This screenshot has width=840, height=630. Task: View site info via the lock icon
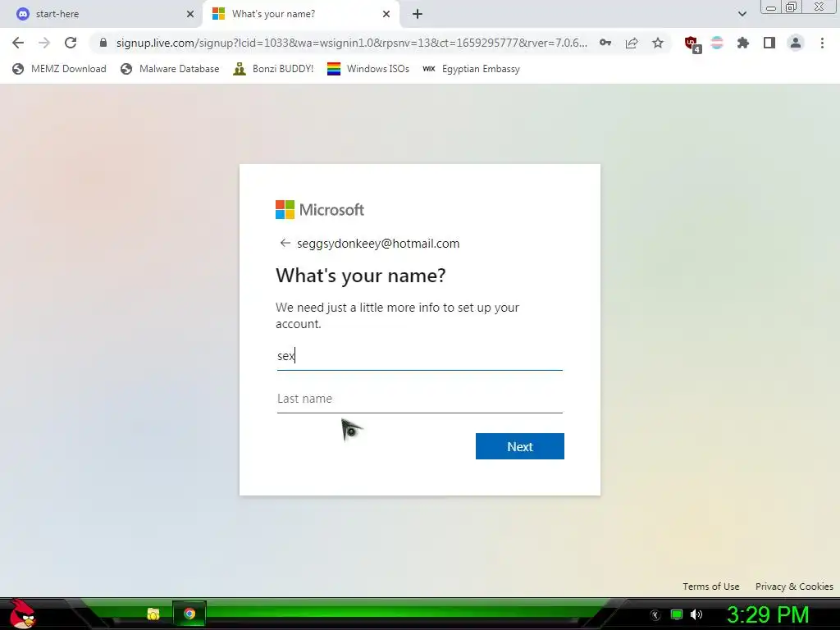coord(103,43)
